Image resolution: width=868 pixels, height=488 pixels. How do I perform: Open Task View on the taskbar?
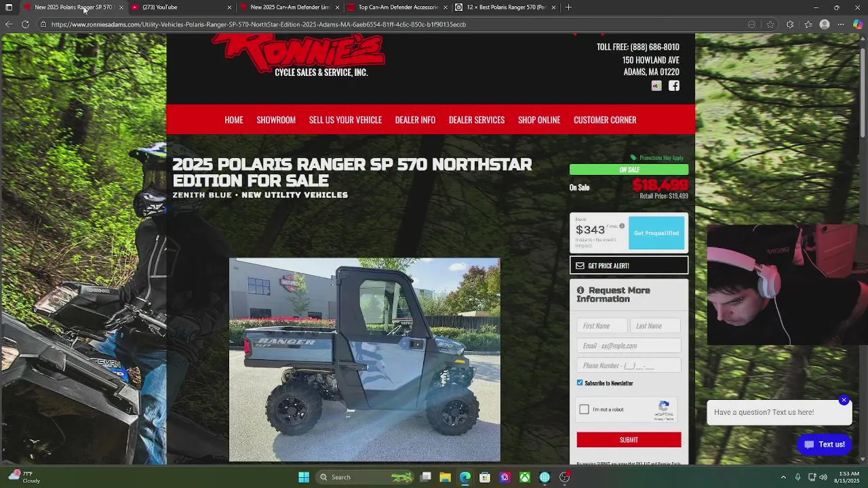pyautogui.click(x=426, y=477)
